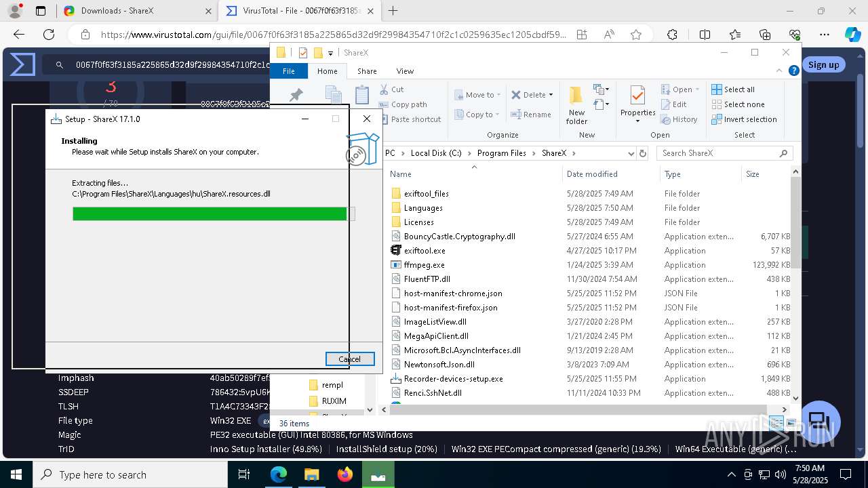
Task: Open Edge Settings and more menu
Action: (825, 35)
